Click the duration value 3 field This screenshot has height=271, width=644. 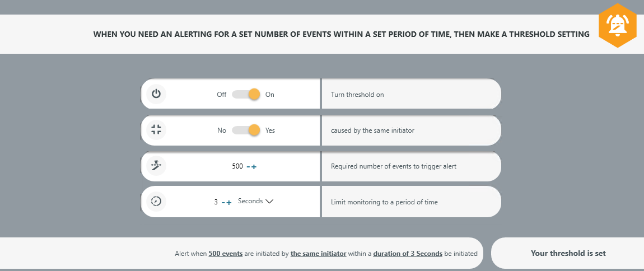pyautogui.click(x=216, y=202)
